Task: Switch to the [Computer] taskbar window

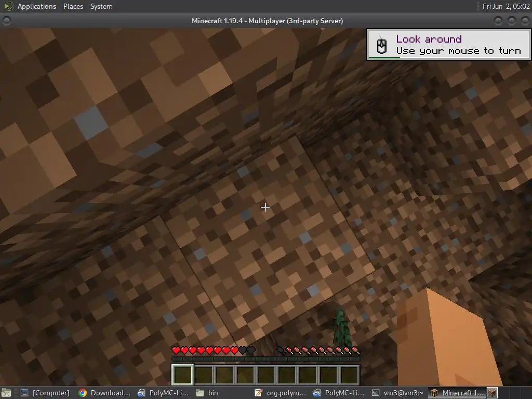Action: click(45, 393)
